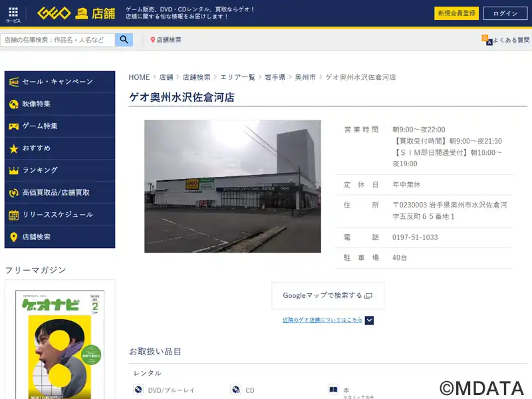Open the services grid menu icon
Screen dimensions: 532x399
13,12
